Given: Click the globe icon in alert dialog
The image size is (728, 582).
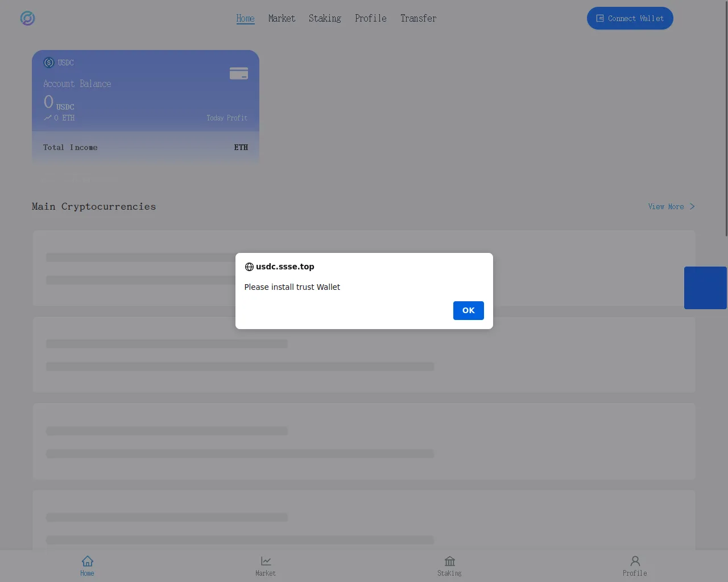Looking at the screenshot, I should (x=249, y=267).
